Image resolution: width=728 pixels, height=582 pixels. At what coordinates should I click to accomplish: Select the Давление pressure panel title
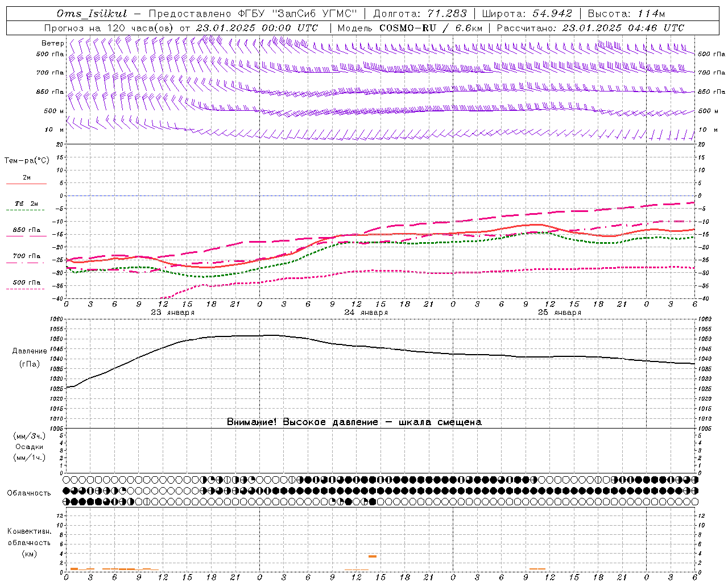point(30,351)
